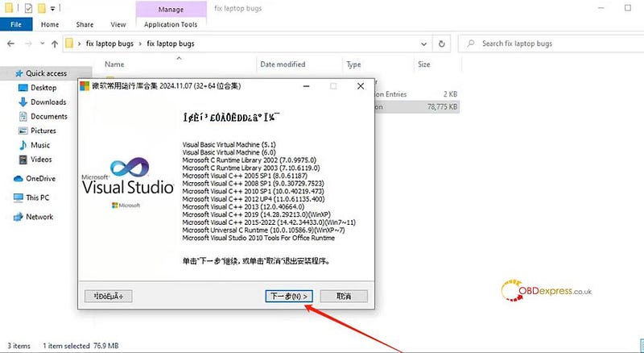Screen dimensions: 644x353
Task: Click the Manage contextual tab
Action: click(x=171, y=9)
